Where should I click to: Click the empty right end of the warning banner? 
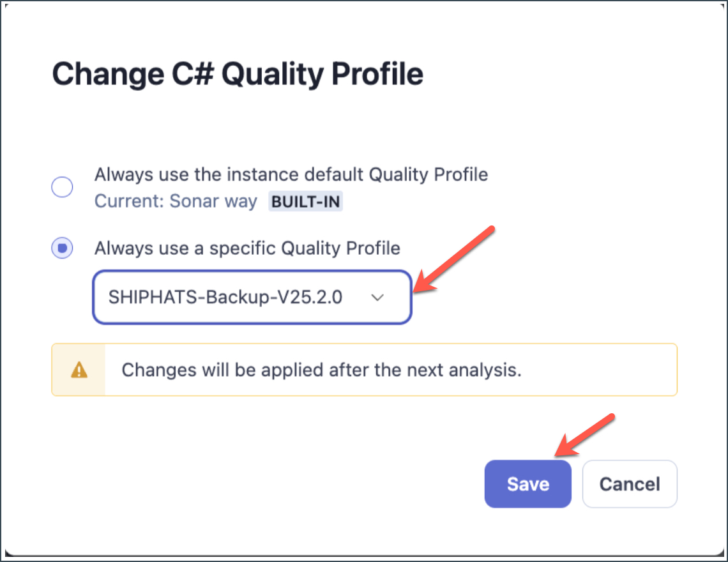(x=607, y=370)
